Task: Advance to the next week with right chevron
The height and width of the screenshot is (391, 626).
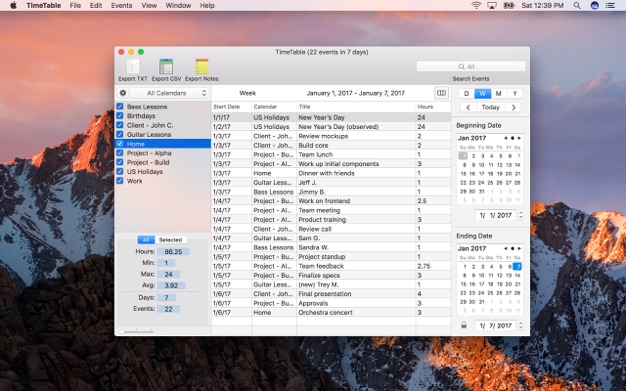Action: coord(513,107)
